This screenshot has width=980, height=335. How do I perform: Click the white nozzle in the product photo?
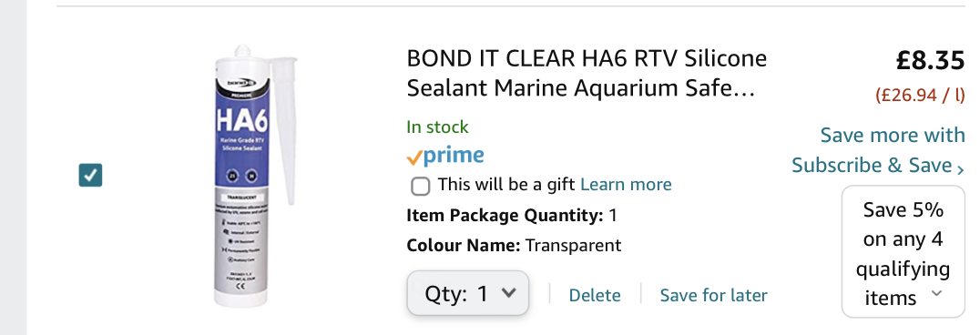[x=284, y=130]
